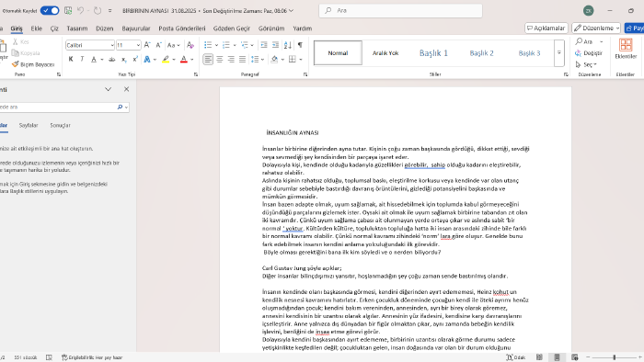
Task: Apply Başlık 2 style
Action: [x=481, y=53]
